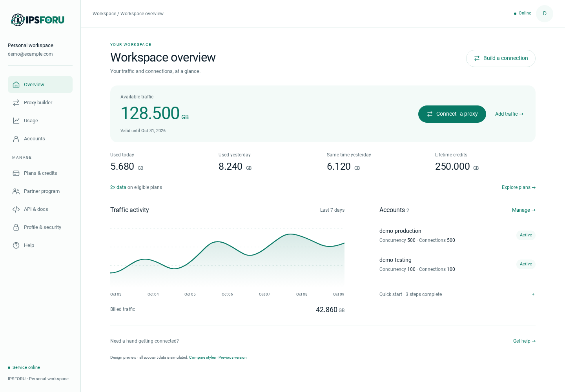Click Workspace in the breadcrumb

coord(104,14)
